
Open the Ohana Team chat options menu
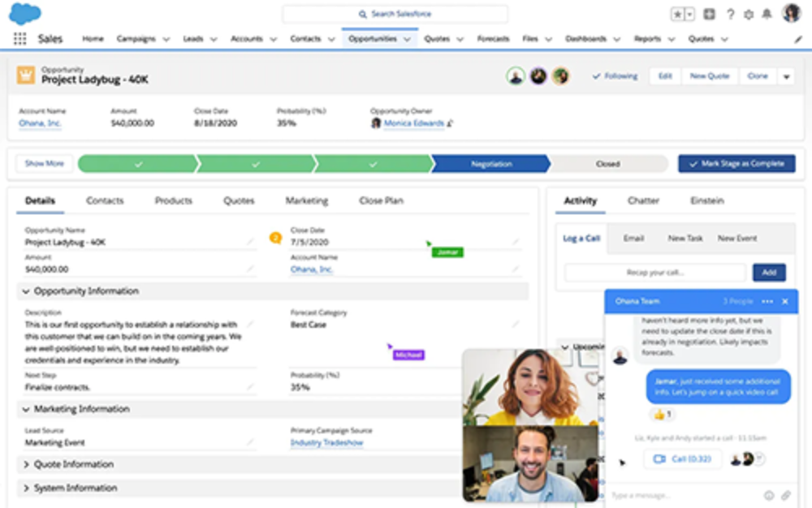pyautogui.click(x=767, y=301)
